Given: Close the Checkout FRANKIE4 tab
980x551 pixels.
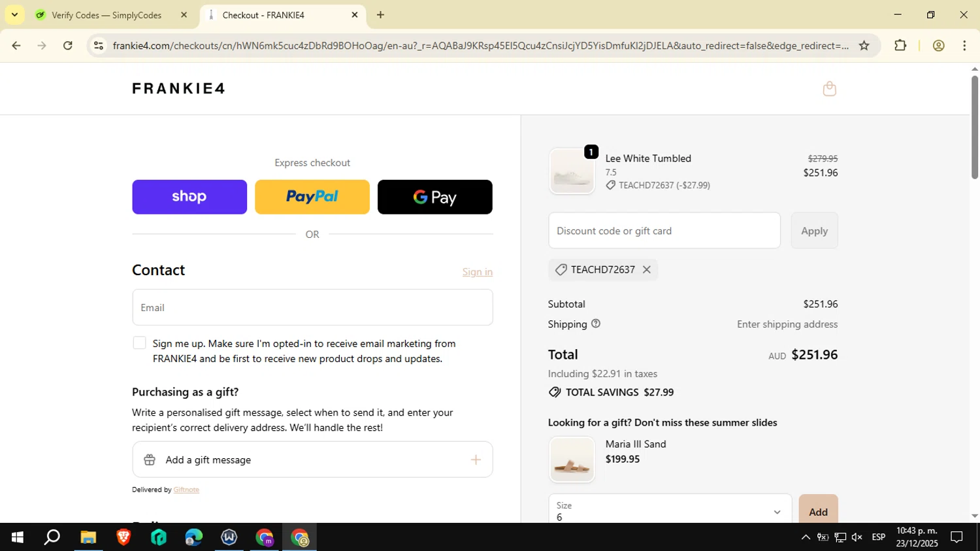Looking at the screenshot, I should coord(355,14).
